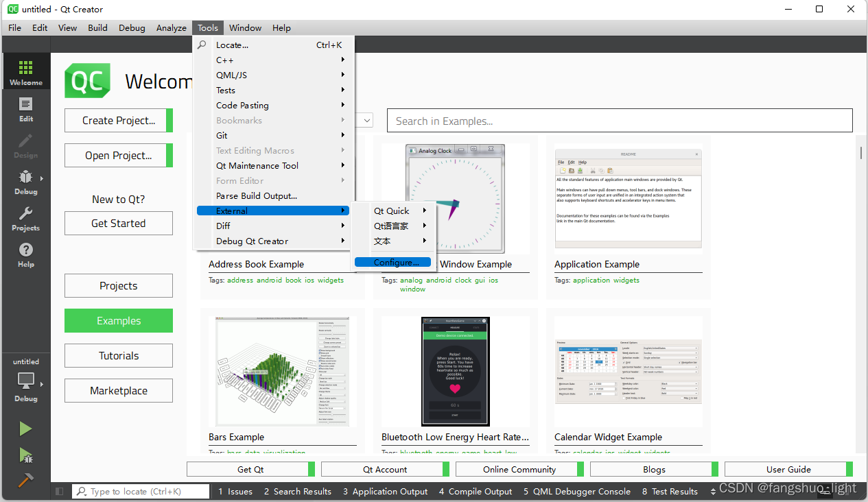Open User Guide link
Viewport: 868px width, 502px height.
point(788,470)
